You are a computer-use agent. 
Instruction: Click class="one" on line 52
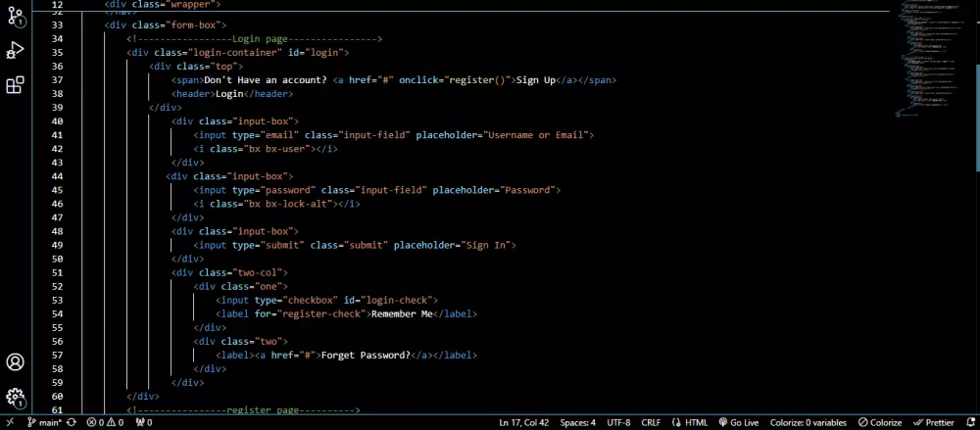(251, 286)
